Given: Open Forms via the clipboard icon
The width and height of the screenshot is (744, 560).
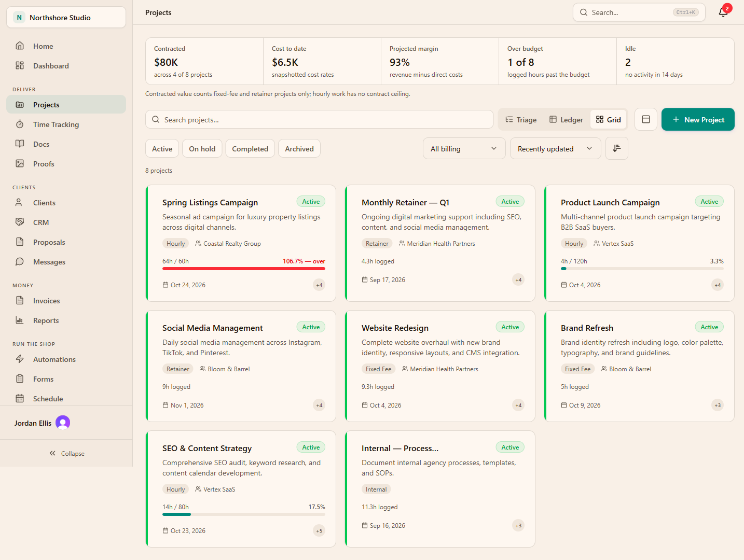Looking at the screenshot, I should pyautogui.click(x=20, y=379).
